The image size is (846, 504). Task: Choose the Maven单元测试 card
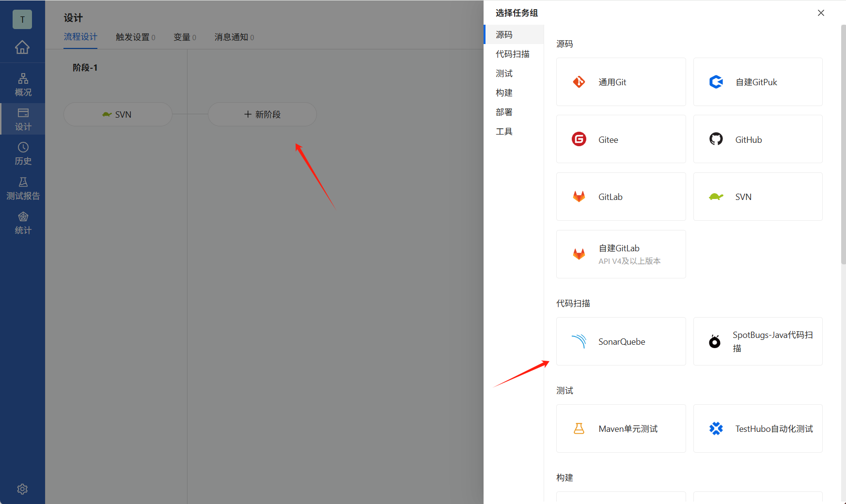[x=621, y=428]
